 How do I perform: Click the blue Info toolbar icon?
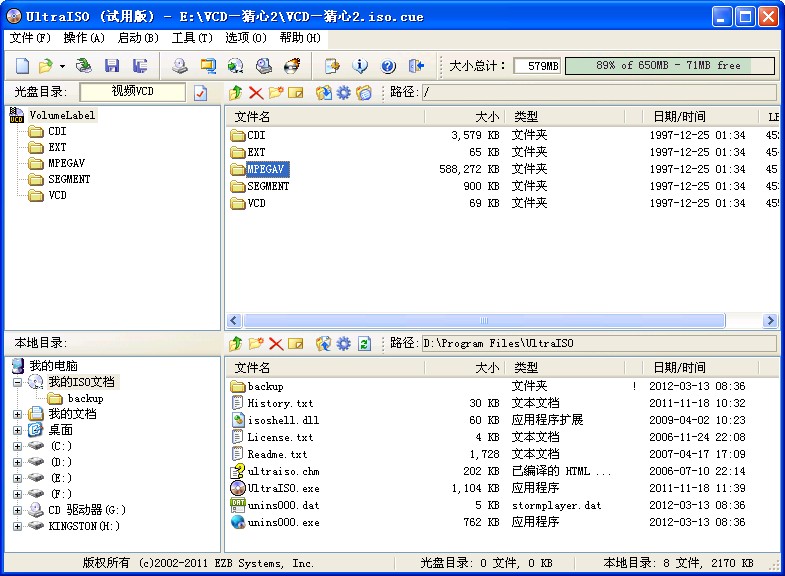pos(360,66)
